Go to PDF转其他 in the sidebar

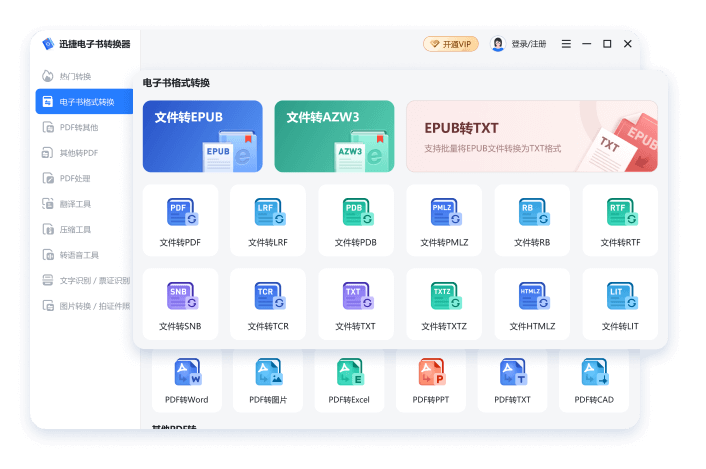pos(84,127)
